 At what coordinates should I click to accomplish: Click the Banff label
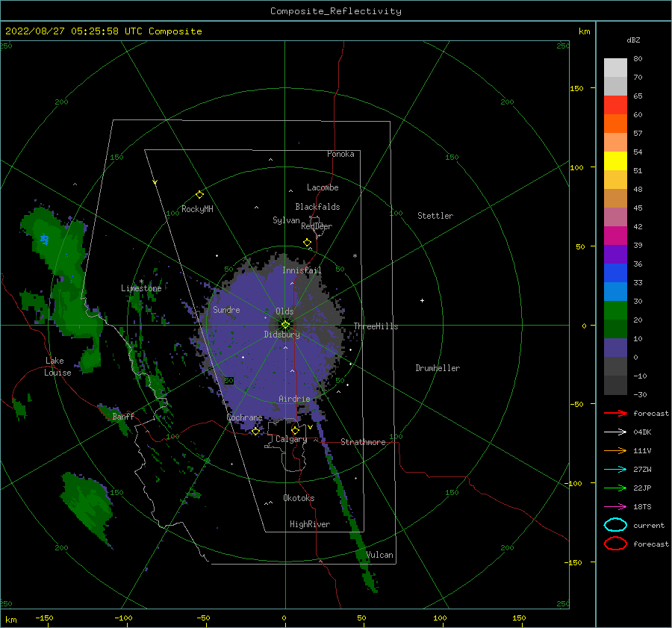[123, 416]
